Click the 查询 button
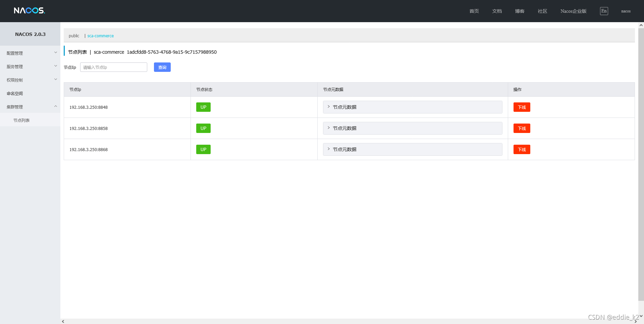The image size is (644, 324). (x=162, y=67)
